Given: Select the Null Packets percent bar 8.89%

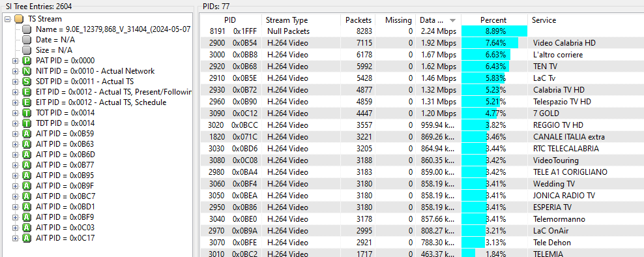Looking at the screenshot, I should (495, 31).
